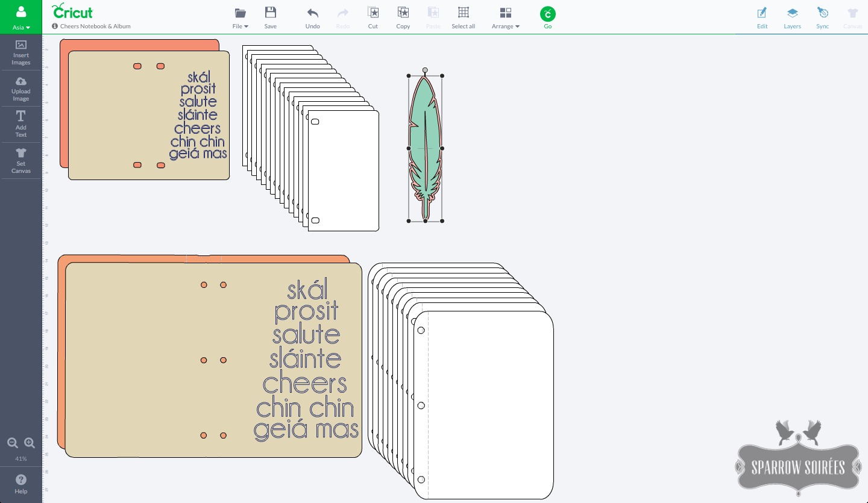
Task: Click the Undo arrow icon
Action: (312, 13)
